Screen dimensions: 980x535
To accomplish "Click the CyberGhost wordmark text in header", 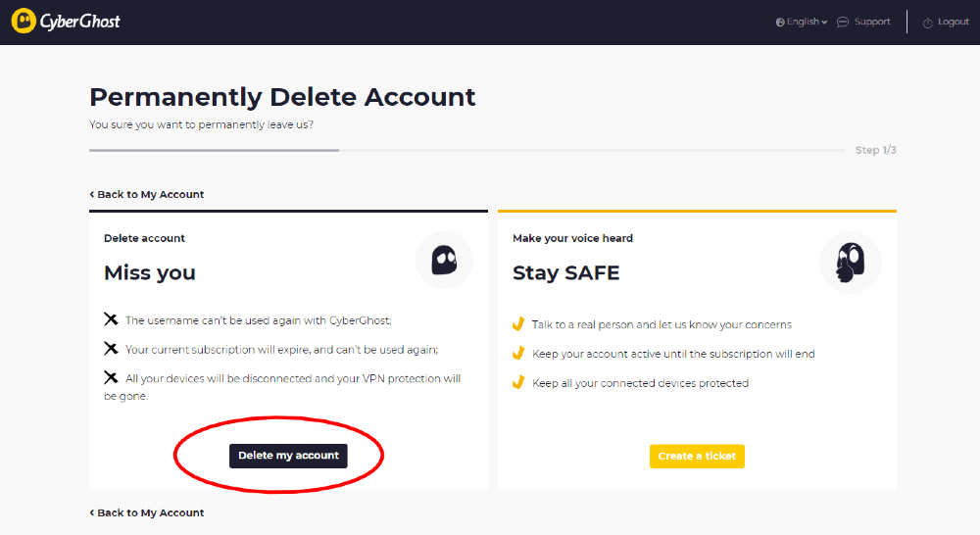I will tap(80, 22).
